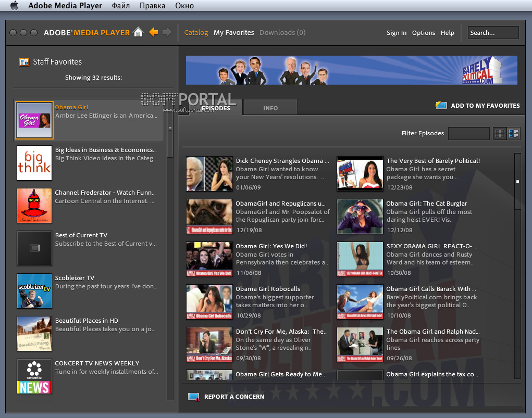Image resolution: width=532 pixels, height=418 pixels.
Task: Play The Obama Girl and Ralph Nad... thumbnail
Action: (x=360, y=345)
